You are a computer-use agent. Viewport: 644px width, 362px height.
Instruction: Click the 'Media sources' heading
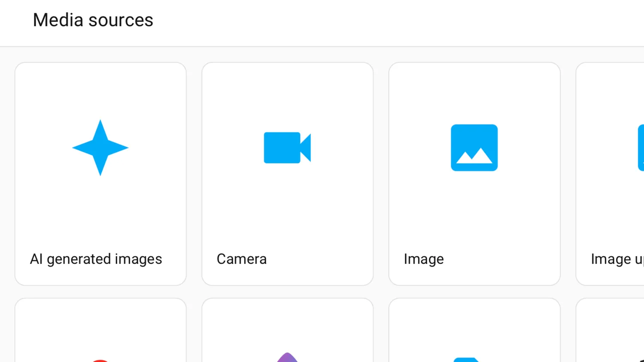93,20
